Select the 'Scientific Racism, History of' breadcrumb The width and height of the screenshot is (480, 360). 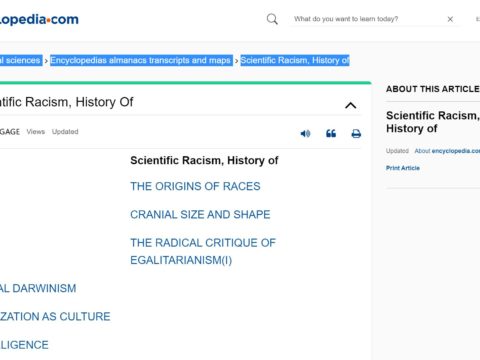point(295,60)
